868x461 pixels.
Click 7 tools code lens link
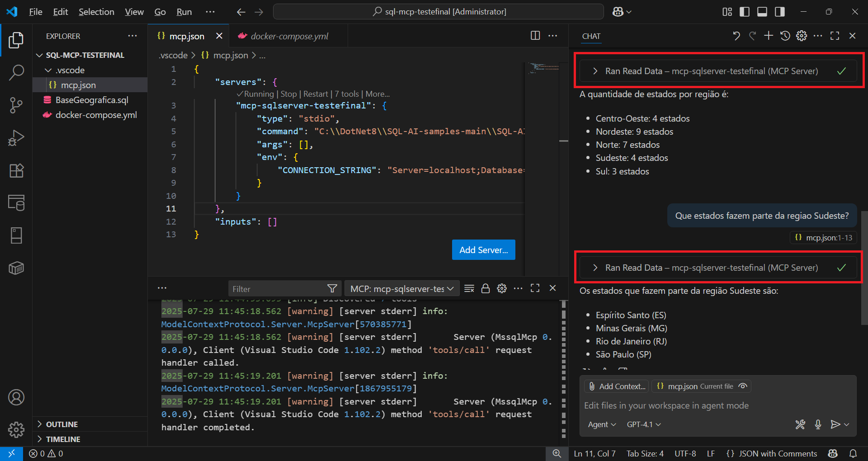[x=347, y=94]
